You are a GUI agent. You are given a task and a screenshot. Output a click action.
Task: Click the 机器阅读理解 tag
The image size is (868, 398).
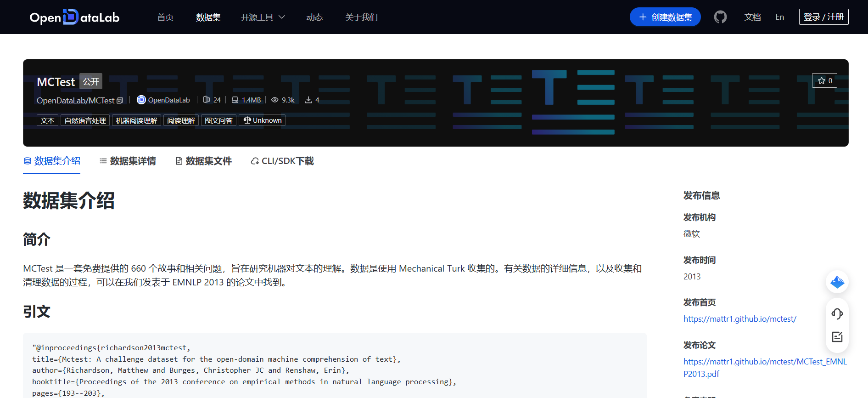coord(136,120)
